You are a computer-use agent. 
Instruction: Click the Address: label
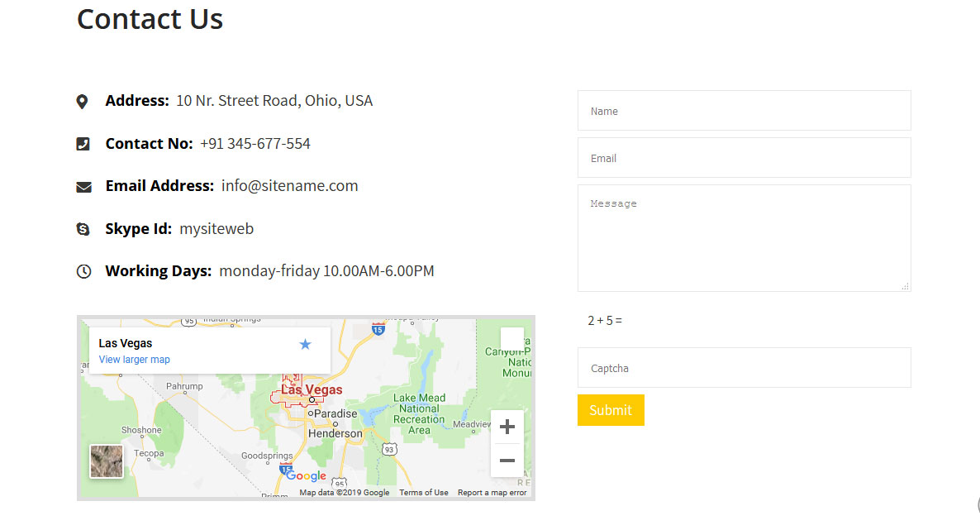tap(137, 101)
